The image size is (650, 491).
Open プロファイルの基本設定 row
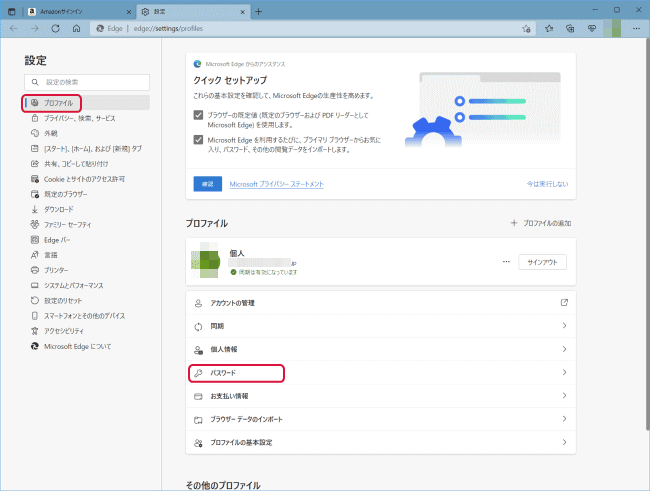(x=381, y=442)
